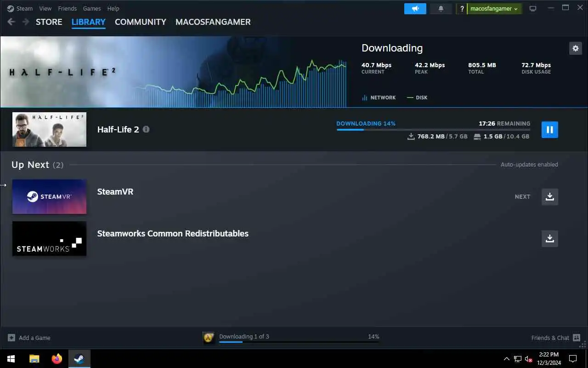Pause the Half-Life 2 download
The width and height of the screenshot is (588, 368).
[x=550, y=130]
